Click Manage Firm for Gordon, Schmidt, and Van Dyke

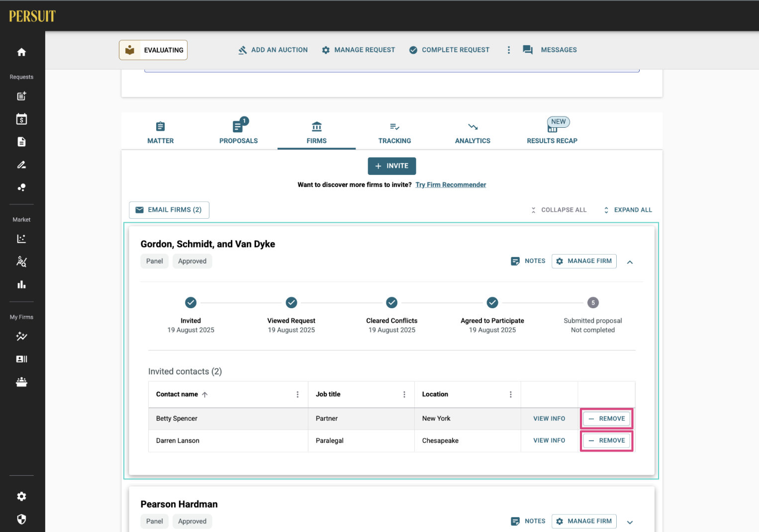click(584, 261)
